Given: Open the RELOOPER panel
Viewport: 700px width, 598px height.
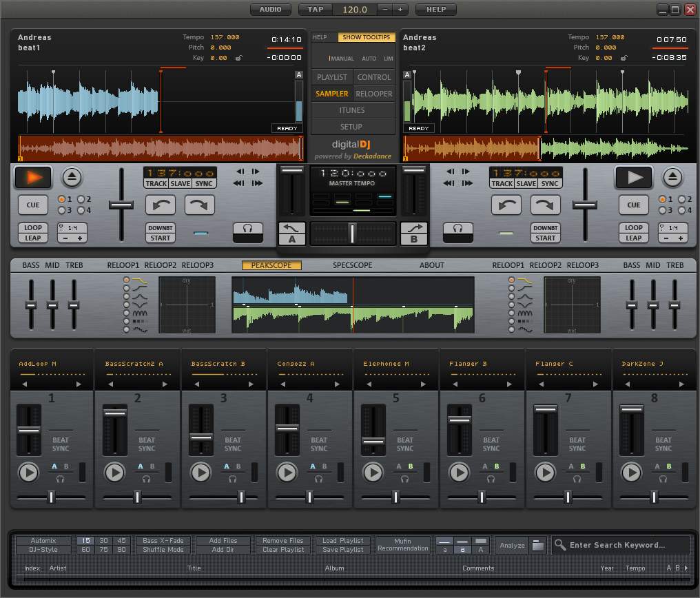Looking at the screenshot, I should (x=374, y=94).
